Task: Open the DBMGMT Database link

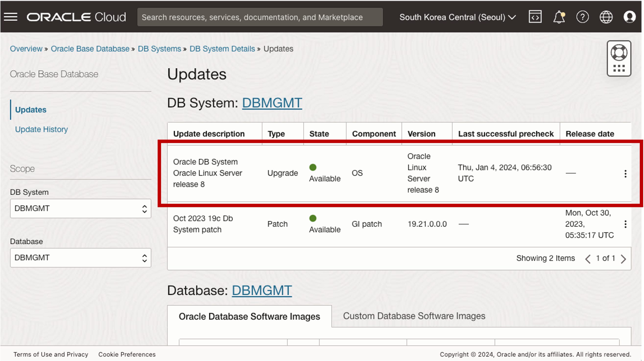Action: coord(262,291)
